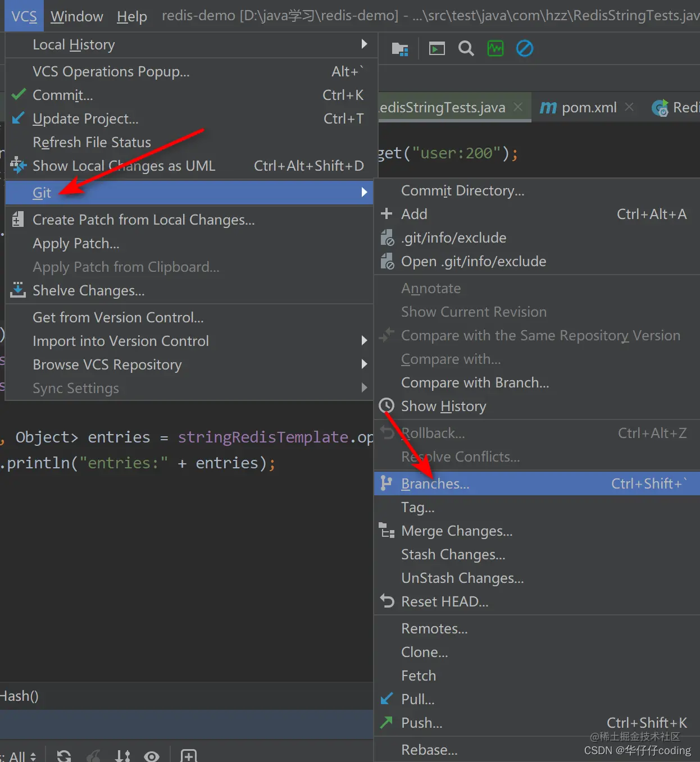Viewport: 700px width, 762px height.
Task: Choose Create Patch from Local Changes...
Action: pos(189,220)
